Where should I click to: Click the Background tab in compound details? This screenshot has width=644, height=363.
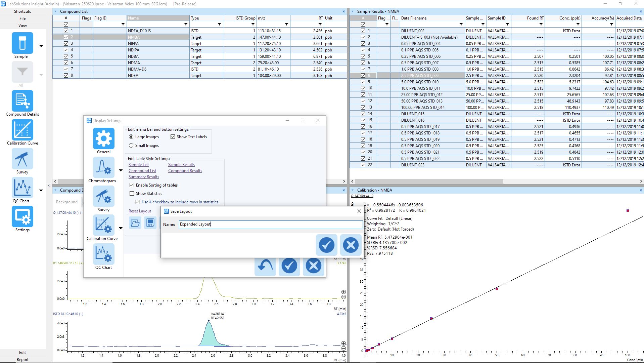67,202
